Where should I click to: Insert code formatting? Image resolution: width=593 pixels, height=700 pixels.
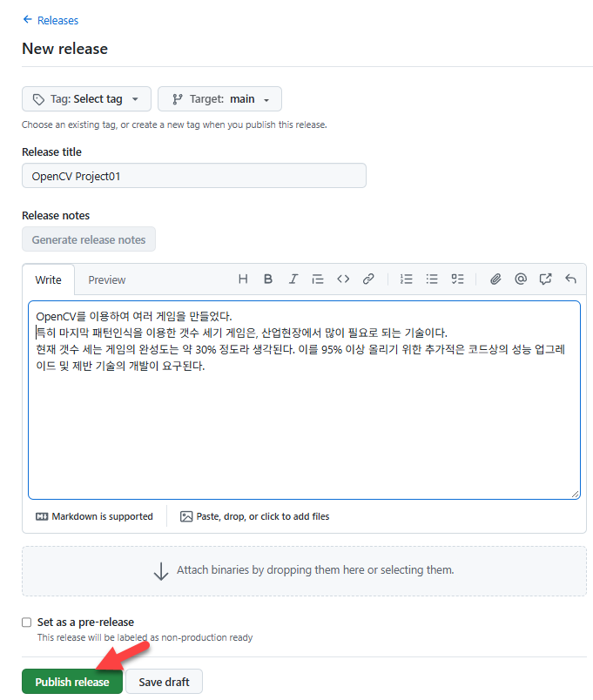pyautogui.click(x=343, y=279)
